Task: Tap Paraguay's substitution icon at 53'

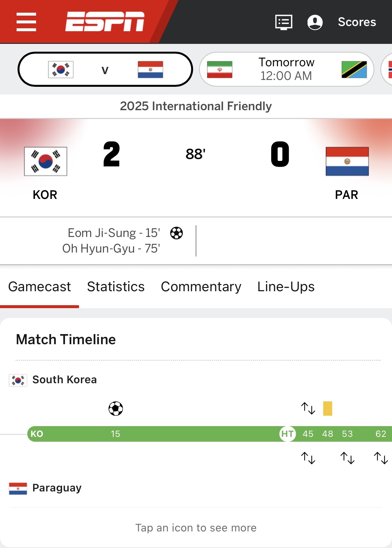Action: pyautogui.click(x=347, y=458)
